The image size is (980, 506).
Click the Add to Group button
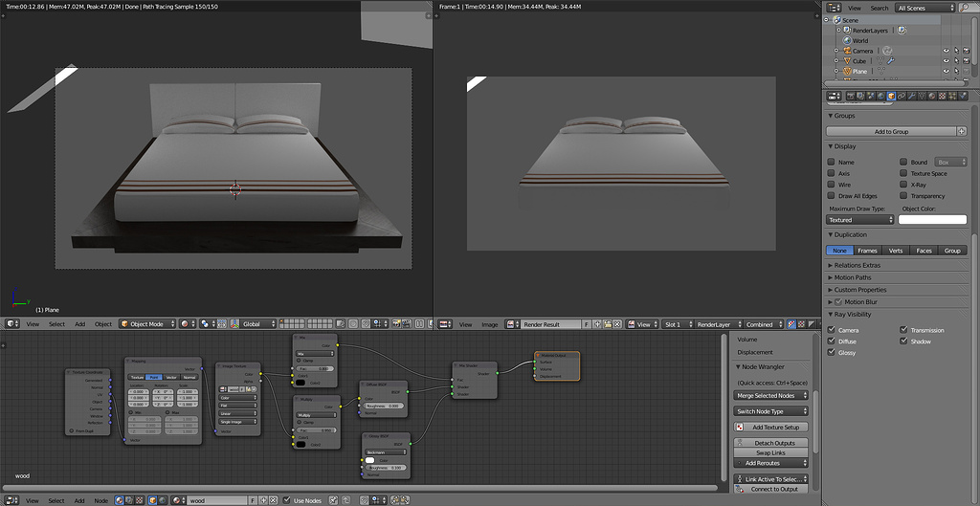pyautogui.click(x=891, y=131)
